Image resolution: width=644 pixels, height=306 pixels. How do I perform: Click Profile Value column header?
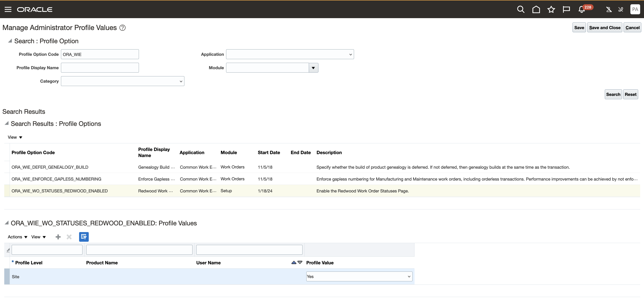pyautogui.click(x=320, y=263)
